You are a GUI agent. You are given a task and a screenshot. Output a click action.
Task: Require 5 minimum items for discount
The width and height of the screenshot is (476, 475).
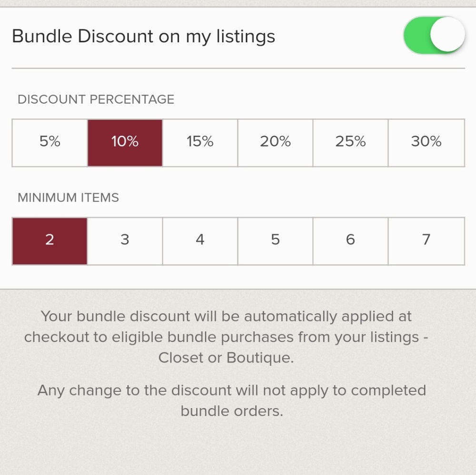coord(275,240)
